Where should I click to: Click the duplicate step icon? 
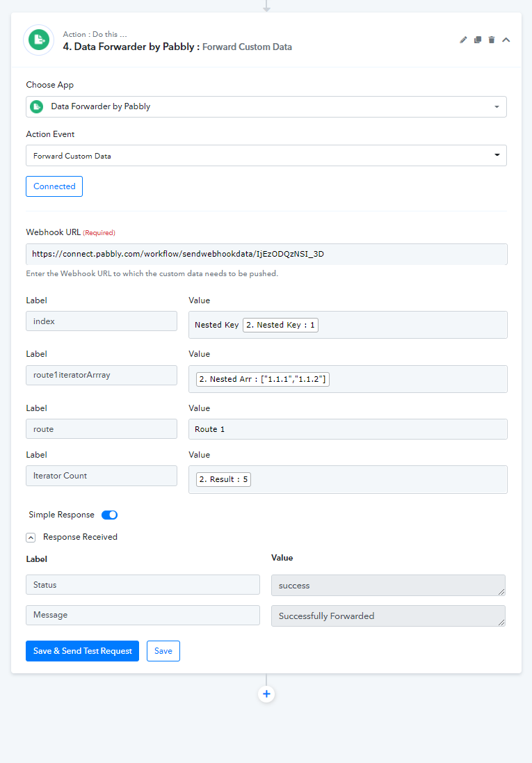478,40
